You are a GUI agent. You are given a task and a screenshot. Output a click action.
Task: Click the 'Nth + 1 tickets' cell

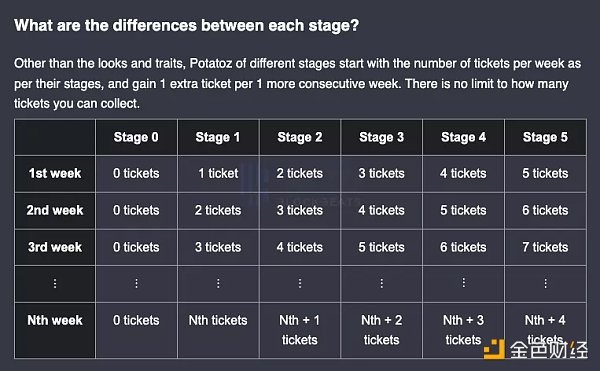[x=300, y=330]
